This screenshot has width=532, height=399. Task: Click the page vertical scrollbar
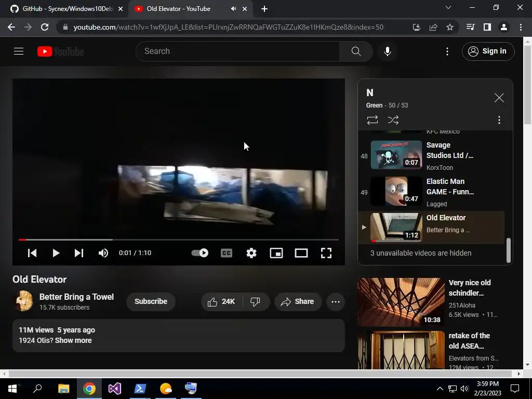[x=528, y=85]
